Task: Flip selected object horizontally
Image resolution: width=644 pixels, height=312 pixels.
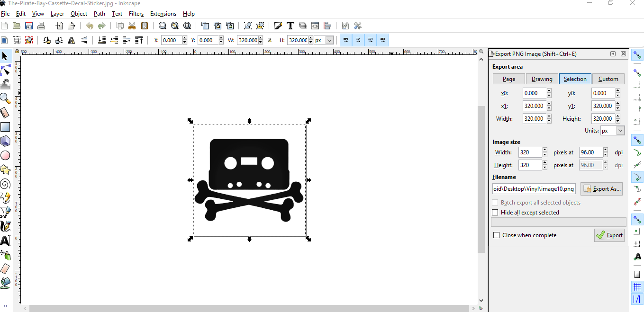Action: [71, 40]
